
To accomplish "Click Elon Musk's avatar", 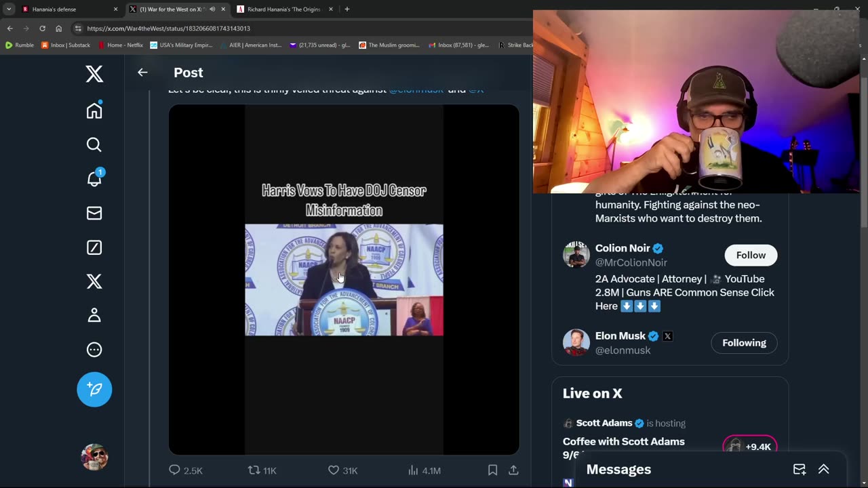I will tap(576, 342).
